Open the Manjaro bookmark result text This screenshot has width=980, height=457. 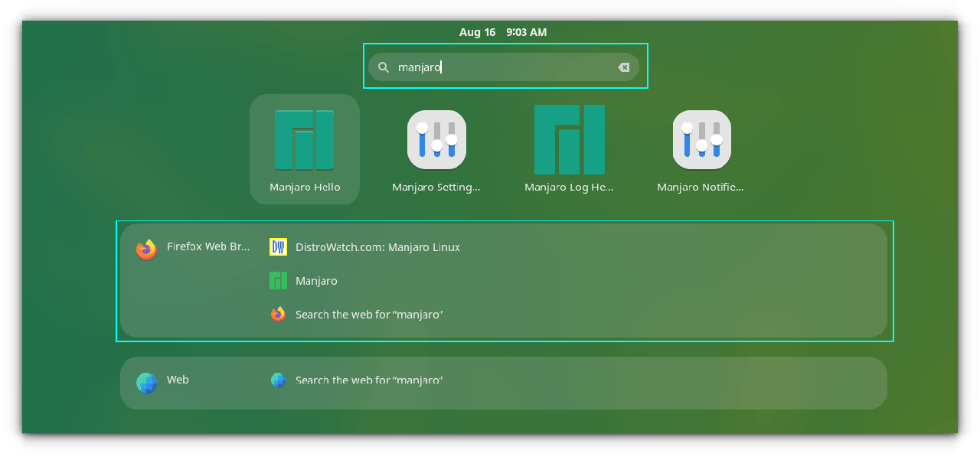point(316,281)
